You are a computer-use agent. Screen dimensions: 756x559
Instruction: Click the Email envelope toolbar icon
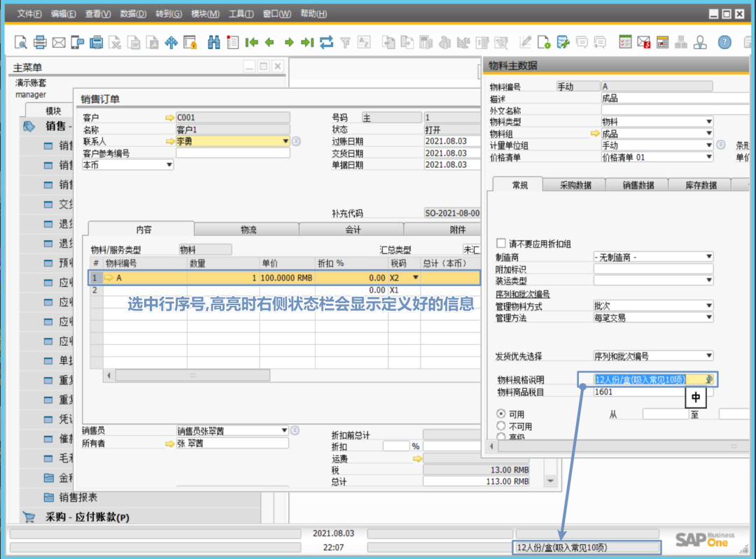tap(59, 43)
